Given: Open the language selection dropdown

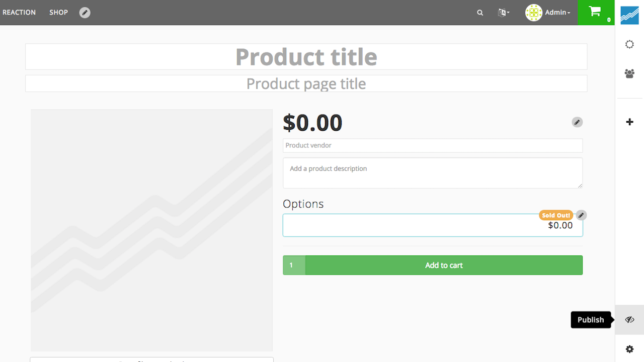Looking at the screenshot, I should pyautogui.click(x=503, y=13).
